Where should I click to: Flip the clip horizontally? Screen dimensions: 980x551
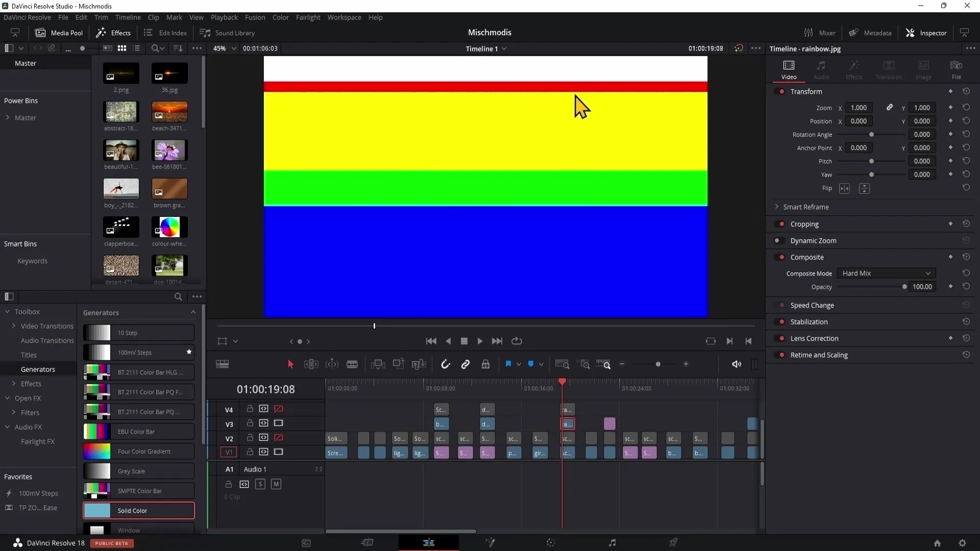[x=845, y=189]
